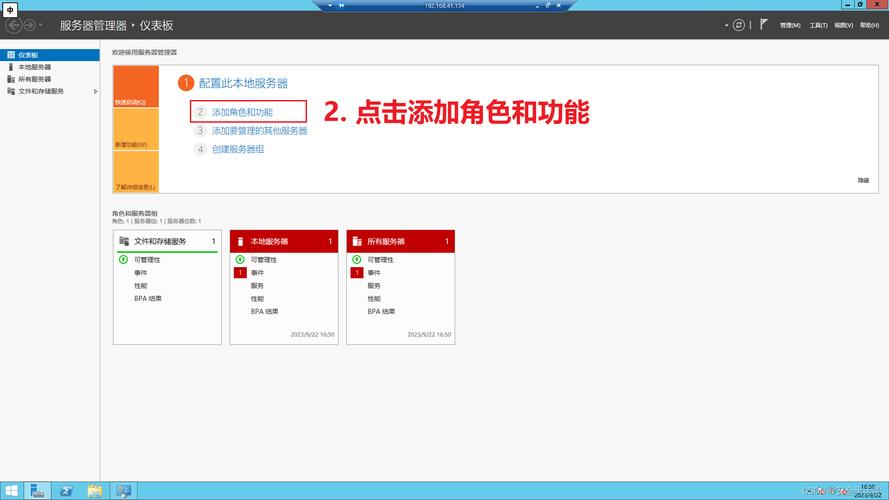Click the 文件和存储服务 sidebar icon

pyautogui.click(x=11, y=91)
